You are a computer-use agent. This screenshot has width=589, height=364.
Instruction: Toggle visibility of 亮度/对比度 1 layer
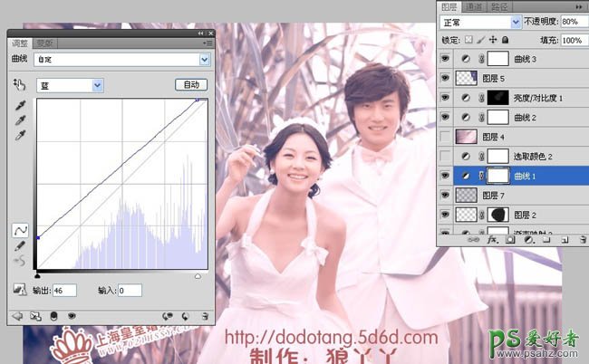pos(445,98)
